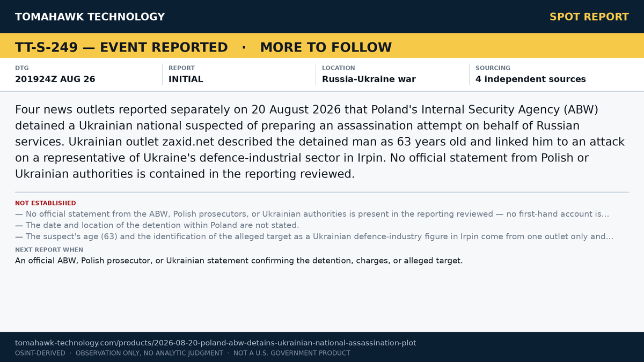This screenshot has height=362, width=644.
Task: Click the MORE TO FOLLOW banner text
Action: 326,47
